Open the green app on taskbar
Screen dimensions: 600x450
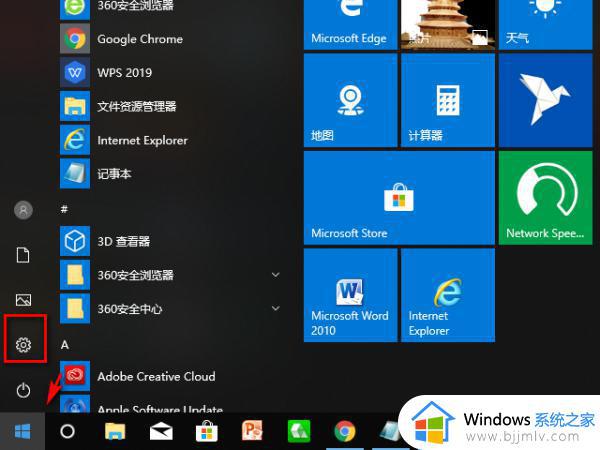click(x=299, y=431)
